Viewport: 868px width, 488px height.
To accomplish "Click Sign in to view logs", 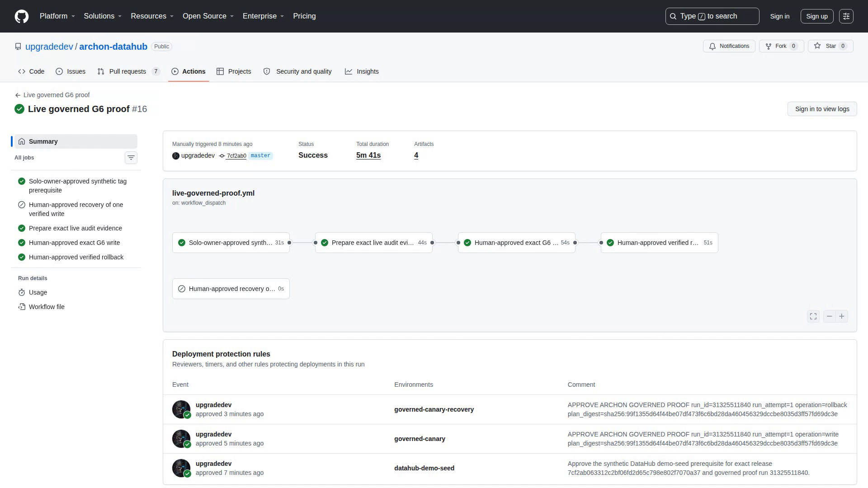I will click(x=822, y=109).
